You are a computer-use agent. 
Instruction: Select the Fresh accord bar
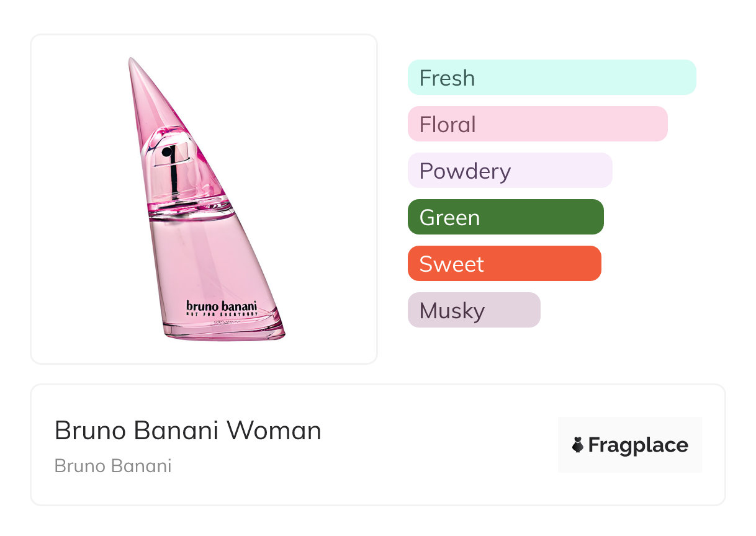coord(552,78)
